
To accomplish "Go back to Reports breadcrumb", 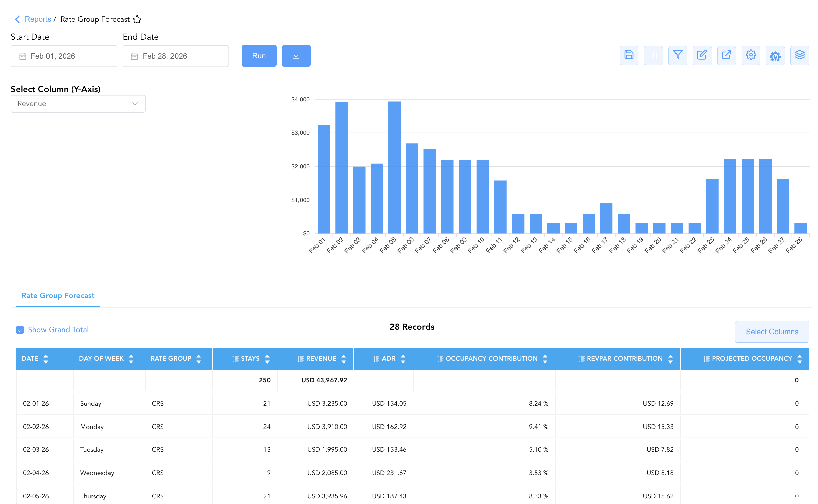I will click(x=38, y=19).
